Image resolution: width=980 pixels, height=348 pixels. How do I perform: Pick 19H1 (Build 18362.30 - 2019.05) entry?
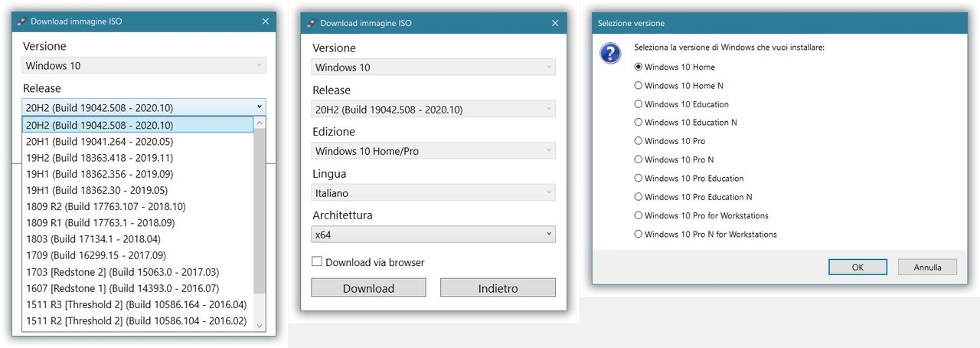coord(138,190)
